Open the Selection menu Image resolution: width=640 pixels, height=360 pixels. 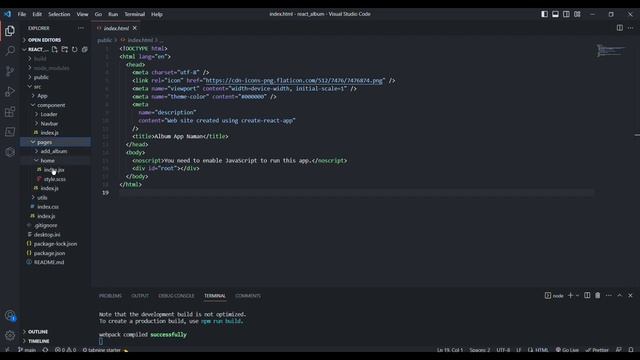coord(59,14)
